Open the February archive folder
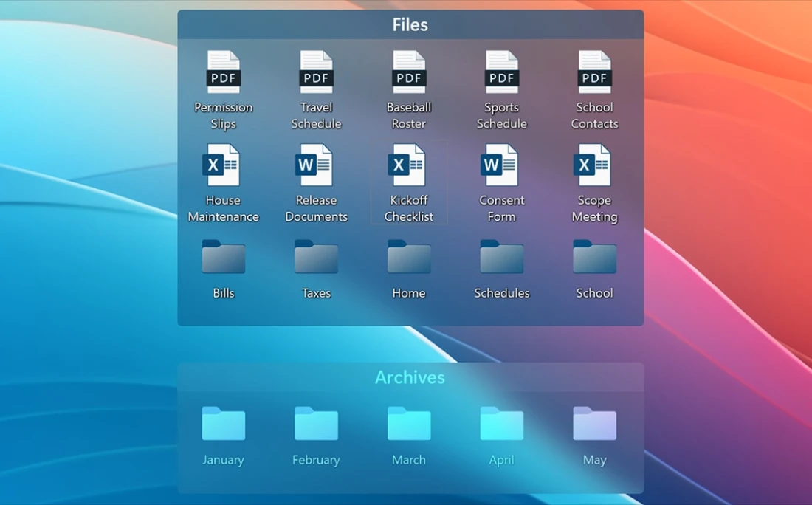This screenshot has width=812, height=505. pyautogui.click(x=316, y=425)
